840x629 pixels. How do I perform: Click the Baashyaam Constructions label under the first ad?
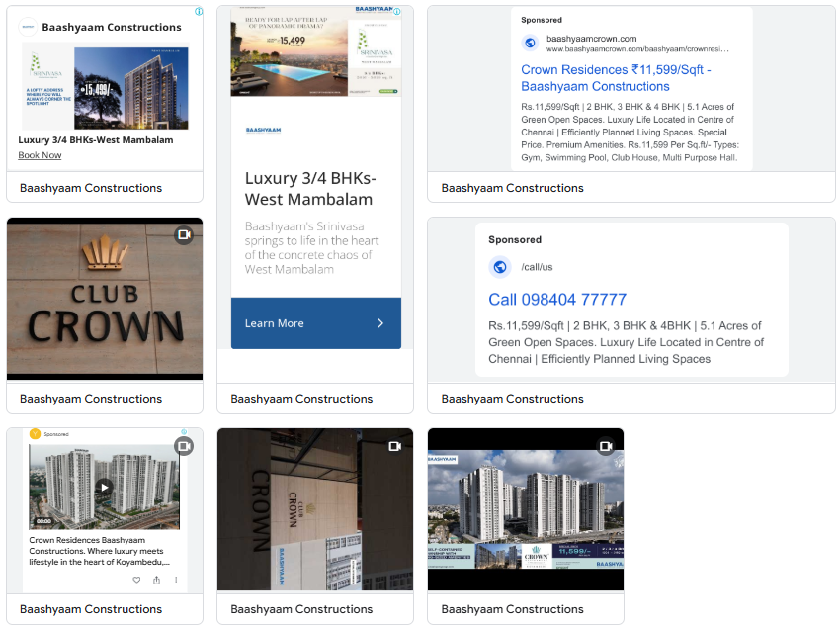(91, 188)
